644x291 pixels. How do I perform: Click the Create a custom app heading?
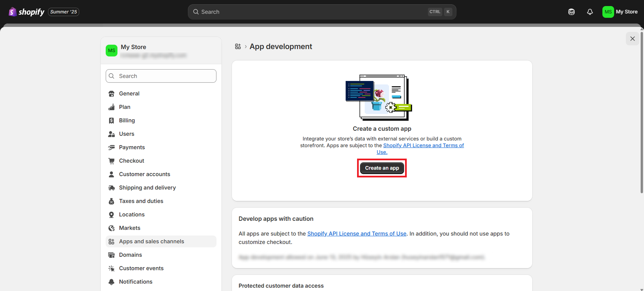pos(382,129)
